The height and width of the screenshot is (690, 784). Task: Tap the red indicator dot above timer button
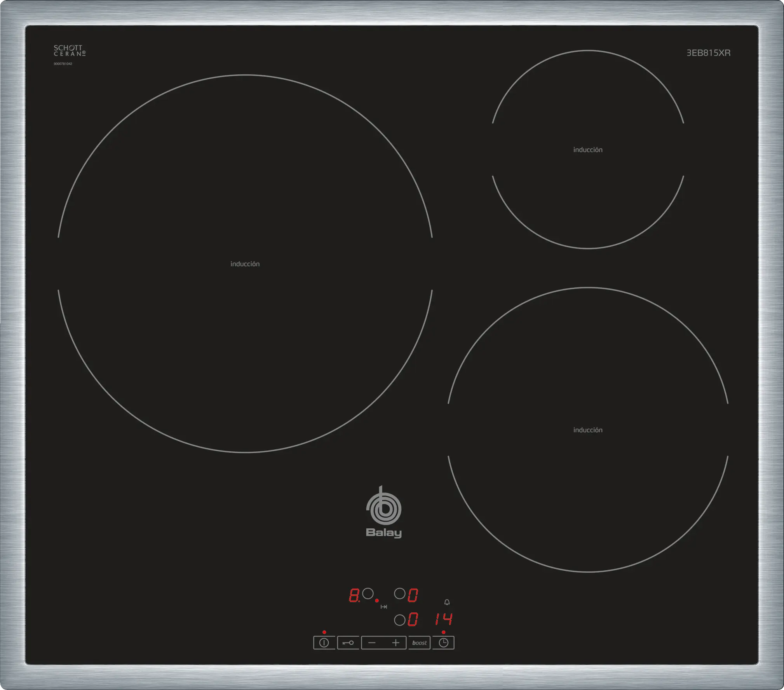coord(444,632)
